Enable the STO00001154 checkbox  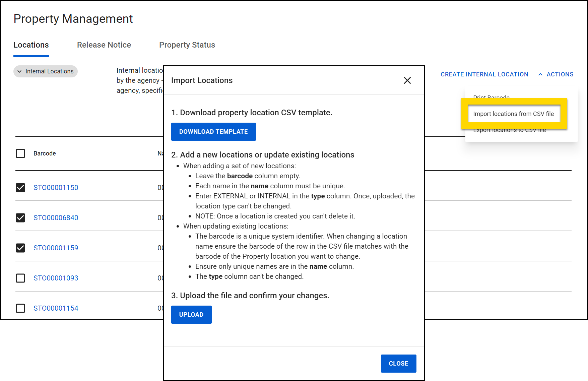20,308
